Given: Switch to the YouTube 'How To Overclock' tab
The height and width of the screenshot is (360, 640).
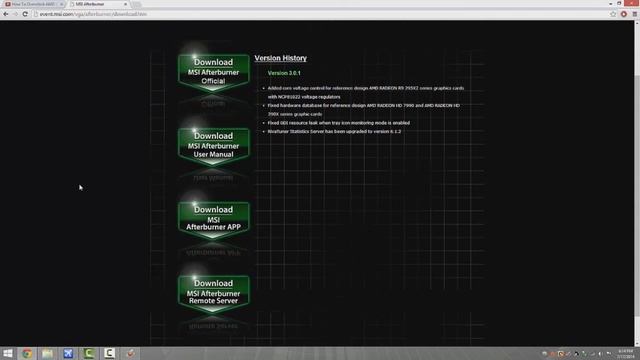Looking at the screenshot, I should tap(32, 4).
